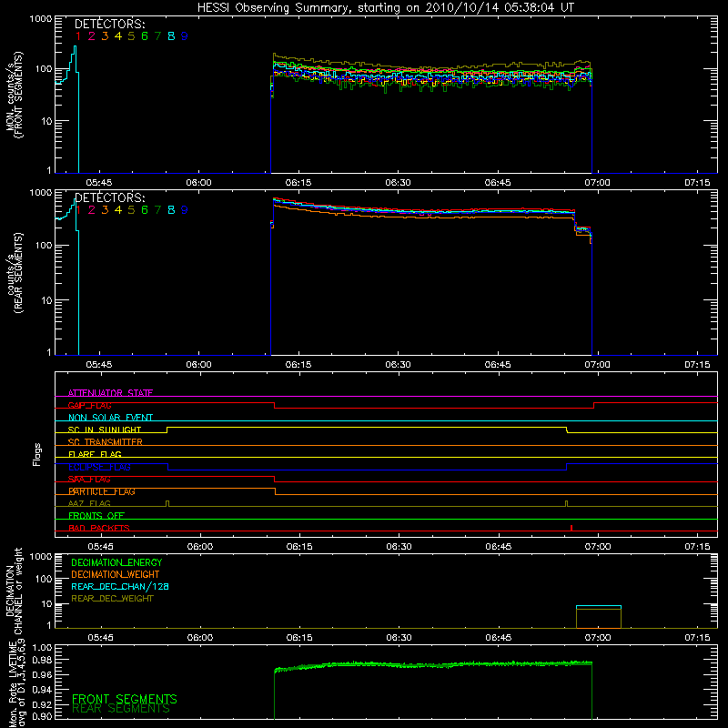This screenshot has height=728, width=728.
Task: Click the 07:00 tick under front segments plot
Action: coord(597,183)
